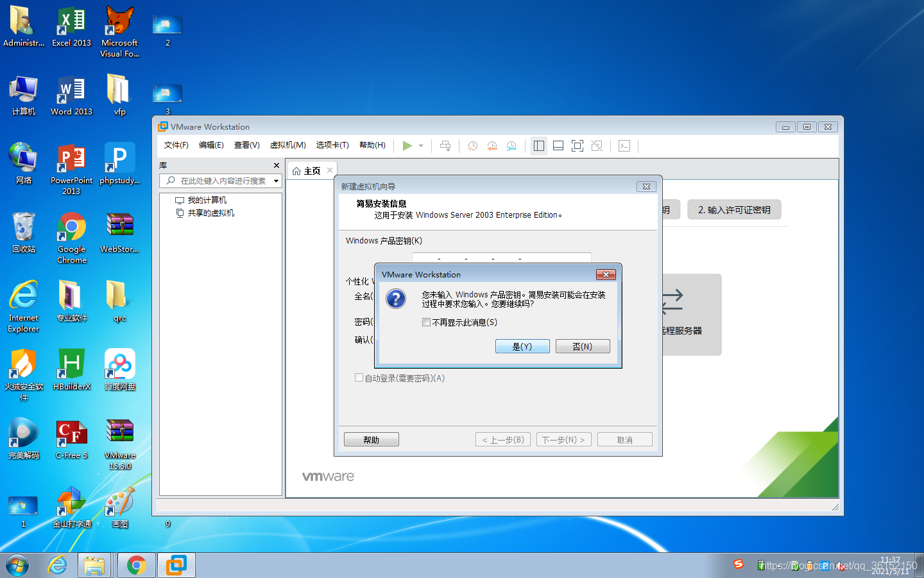Viewport: 924px width, 578px height.
Task: Click VMware Workstation taskbar icon
Action: [176, 565]
